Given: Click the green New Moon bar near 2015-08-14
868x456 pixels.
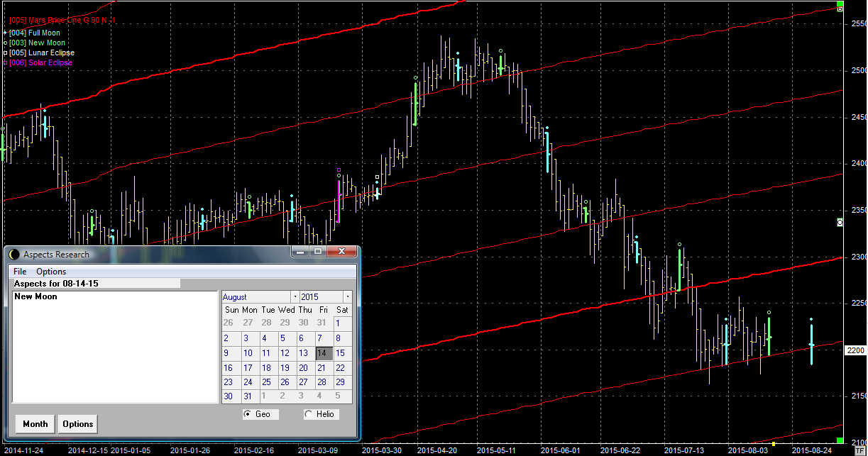Looking at the screenshot, I should coord(769,336).
